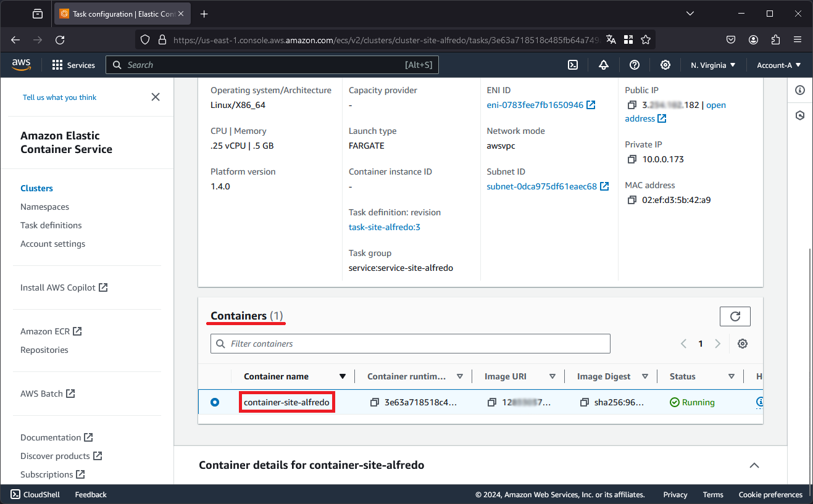This screenshot has width=813, height=504.
Task: Open CloudShell in footer
Action: point(35,495)
